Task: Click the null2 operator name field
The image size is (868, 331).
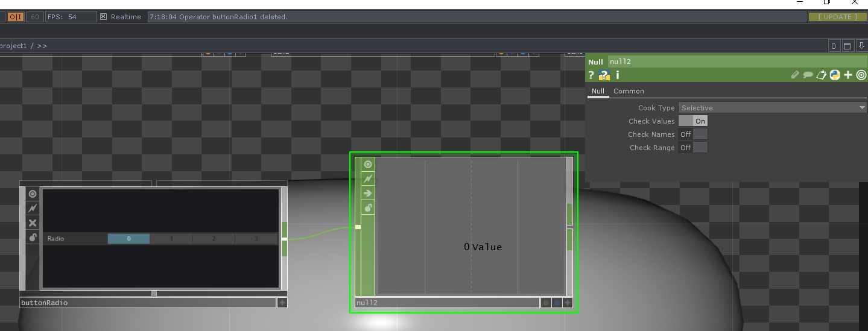Action: pyautogui.click(x=737, y=61)
